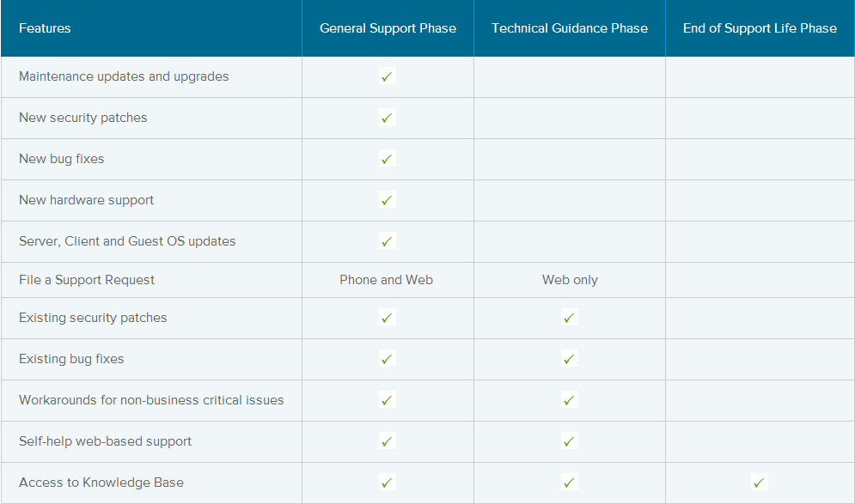Viewport: 855px width, 504px height.
Task: Click the General Support checkmark for Access to Knowledge Base
Action: tap(388, 483)
